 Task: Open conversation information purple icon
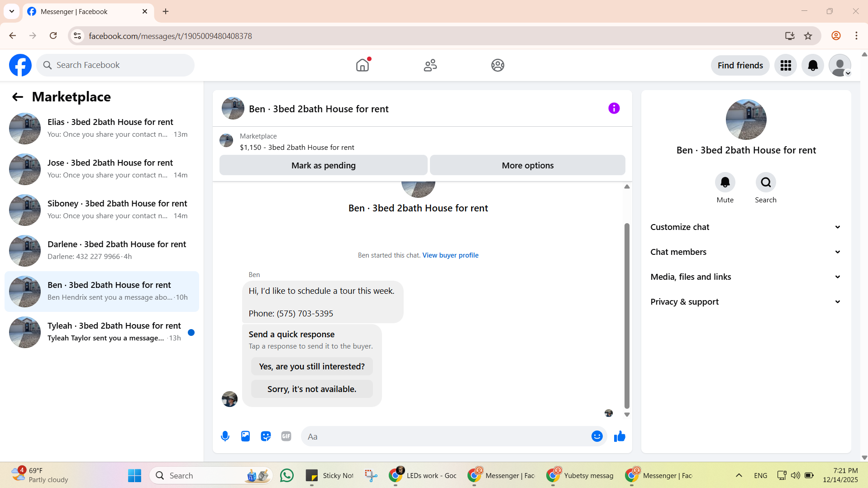click(614, 108)
